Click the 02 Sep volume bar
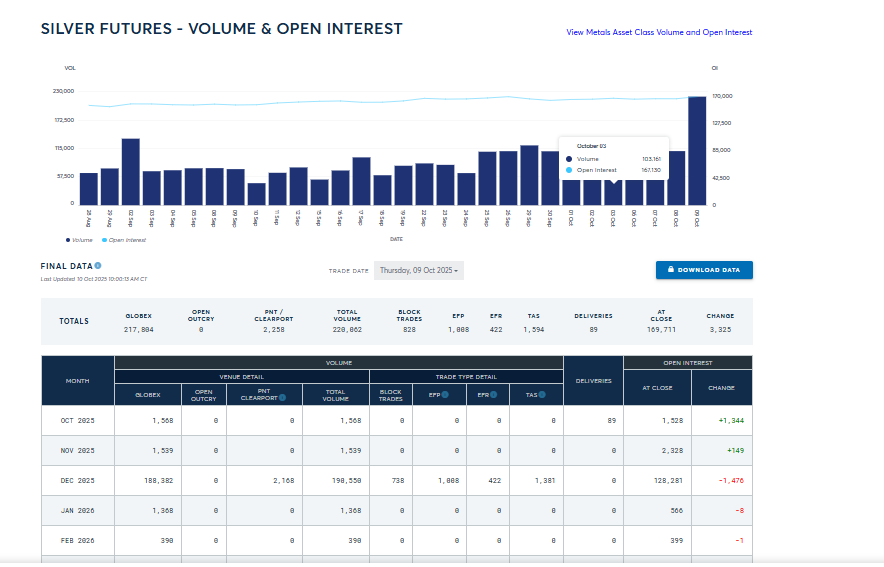This screenshot has height=567, width=884. point(130,171)
